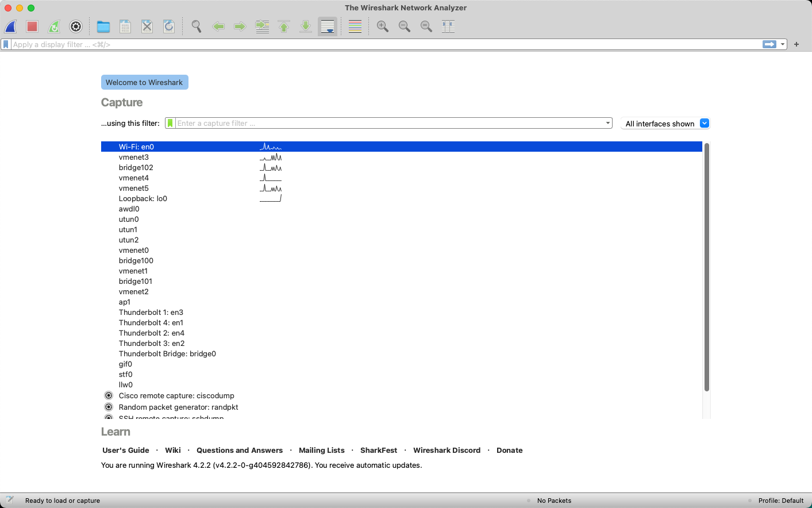Open Wireshark Discord link
The height and width of the screenshot is (508, 812).
pos(447,450)
